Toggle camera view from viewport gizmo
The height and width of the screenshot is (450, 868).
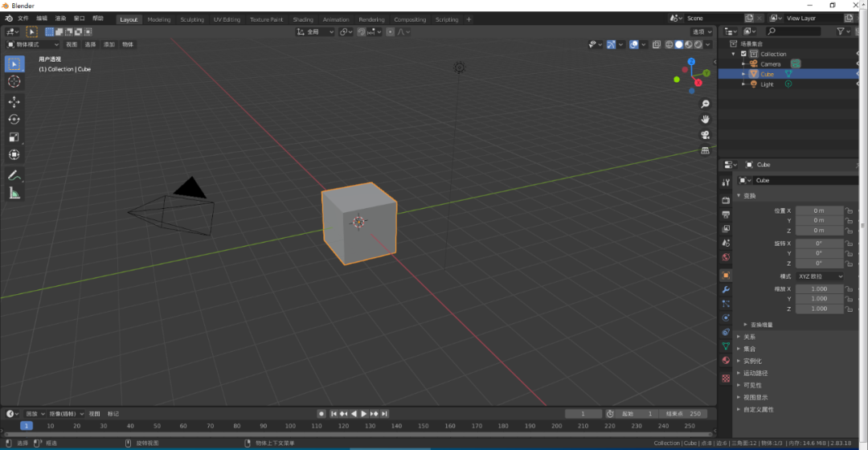pos(705,134)
